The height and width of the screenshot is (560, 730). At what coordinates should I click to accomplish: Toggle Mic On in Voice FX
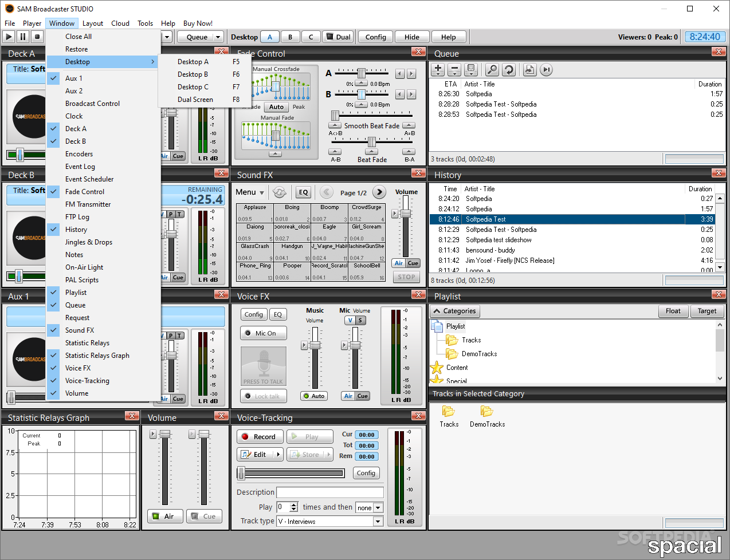coord(264,333)
